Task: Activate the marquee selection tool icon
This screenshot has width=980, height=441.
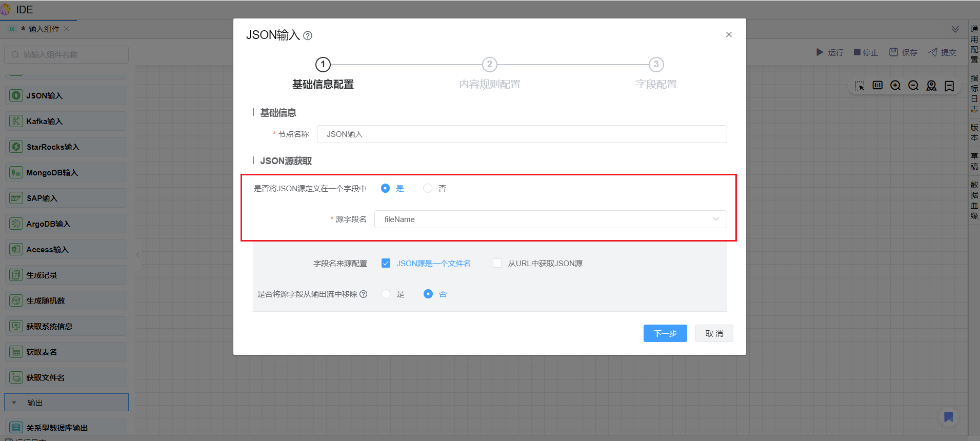Action: [859, 86]
